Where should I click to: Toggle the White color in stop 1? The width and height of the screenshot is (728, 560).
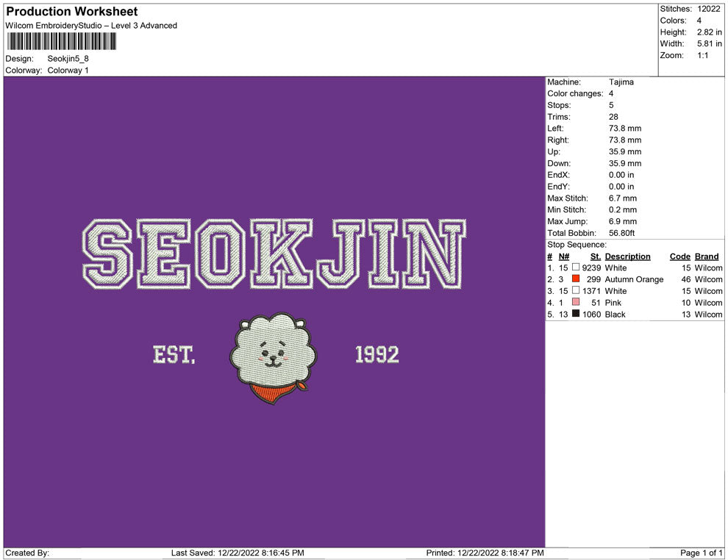[x=576, y=268]
